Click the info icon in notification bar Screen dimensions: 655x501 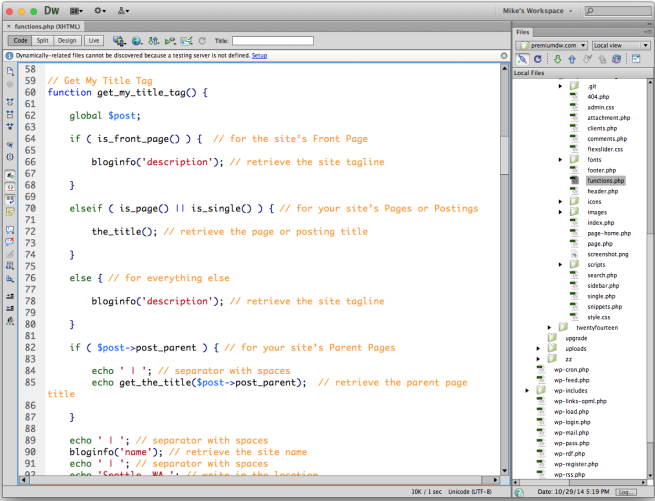click(x=9, y=56)
